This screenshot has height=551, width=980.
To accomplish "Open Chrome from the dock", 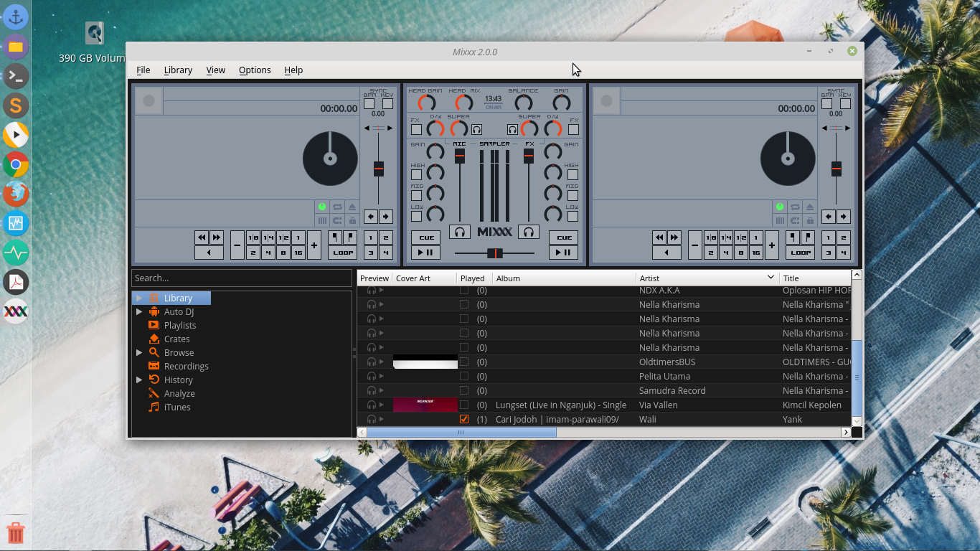I will [x=16, y=164].
